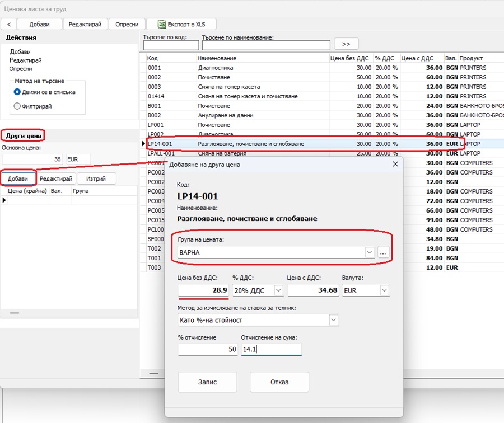Select row 01414 Смяна на тонер касета и почистване
Screen dimensions: 504x423
pos(323,96)
